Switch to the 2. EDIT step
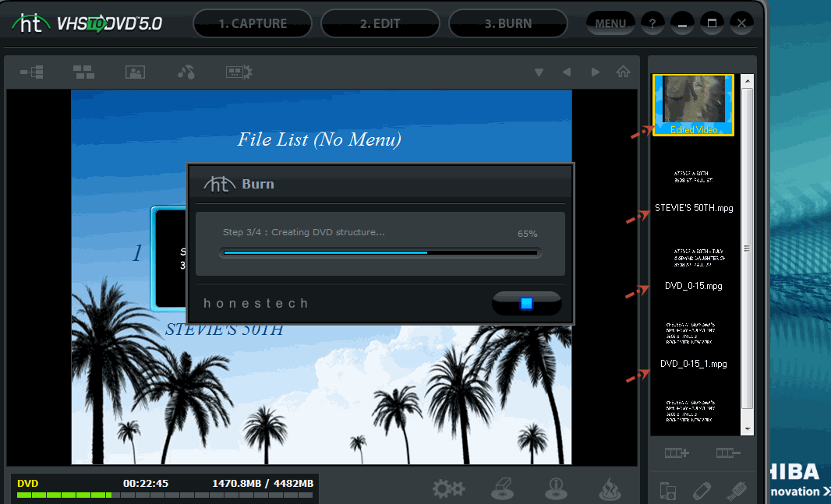The width and height of the screenshot is (831, 504). pyautogui.click(x=380, y=24)
